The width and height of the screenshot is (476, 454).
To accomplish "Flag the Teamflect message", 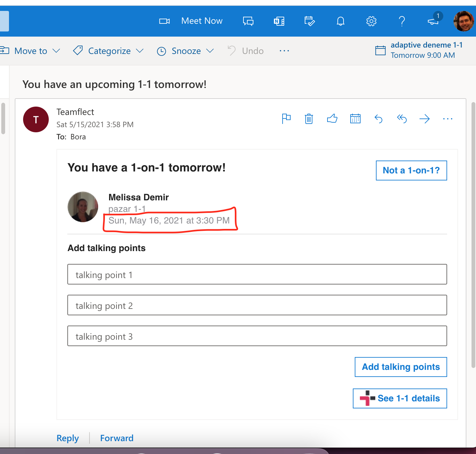I will [x=286, y=118].
